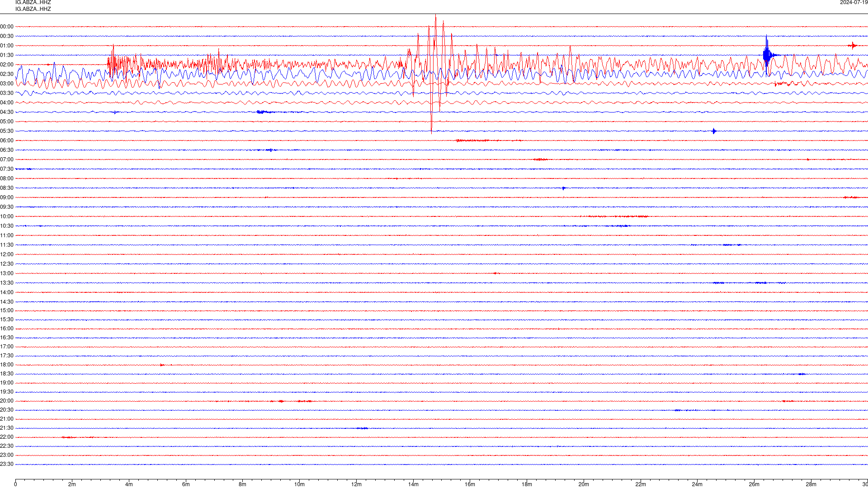
Task: Click the 16:30 trace label
Action: coord(7,338)
